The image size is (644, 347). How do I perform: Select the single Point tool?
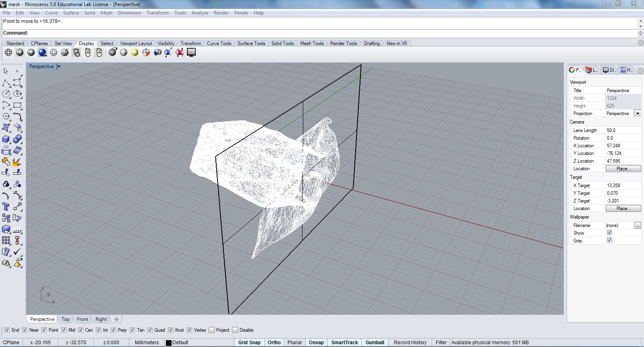(x=17, y=71)
